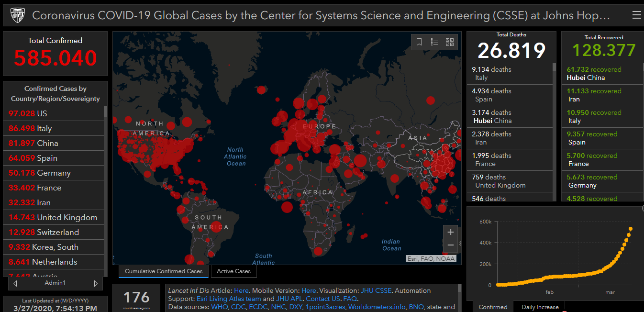Select France 1.995 deaths entry
Viewport: 644px width, 312px height.
point(509,160)
